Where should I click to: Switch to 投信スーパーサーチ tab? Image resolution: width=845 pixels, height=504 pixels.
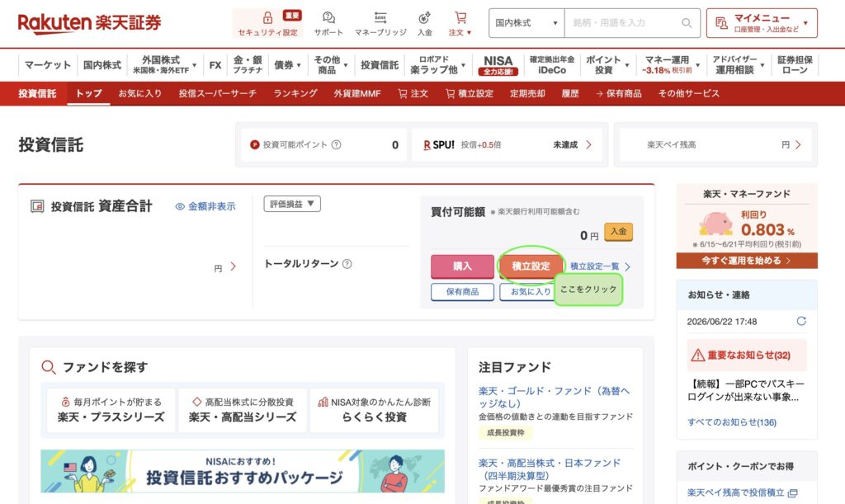[x=218, y=94]
